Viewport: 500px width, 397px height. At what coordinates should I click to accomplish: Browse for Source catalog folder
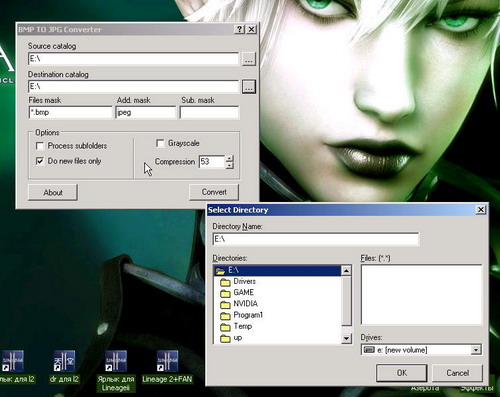click(249, 59)
